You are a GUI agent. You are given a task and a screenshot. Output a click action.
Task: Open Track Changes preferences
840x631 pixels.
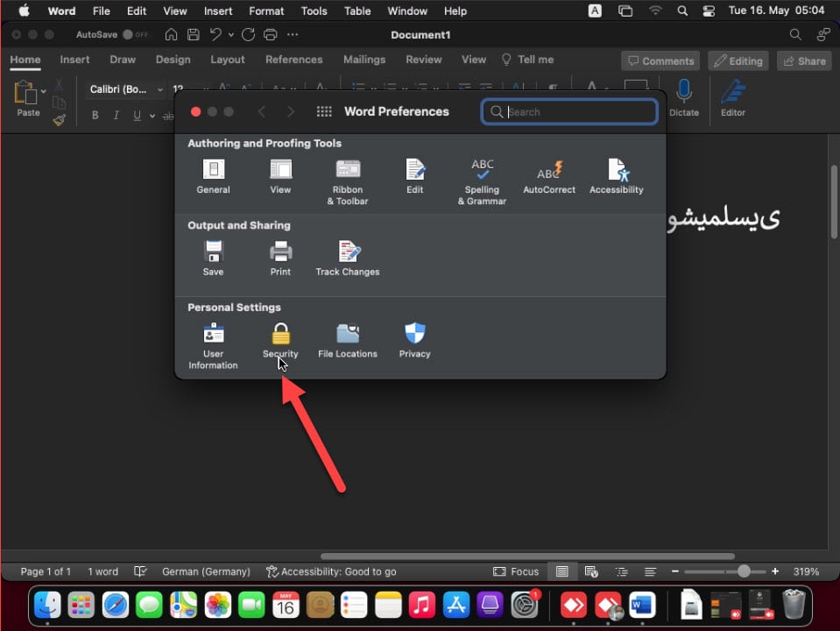(348, 258)
